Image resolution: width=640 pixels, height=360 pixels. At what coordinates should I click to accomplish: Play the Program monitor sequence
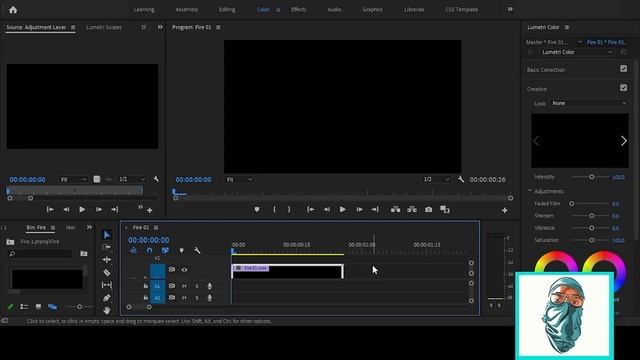pyautogui.click(x=343, y=209)
